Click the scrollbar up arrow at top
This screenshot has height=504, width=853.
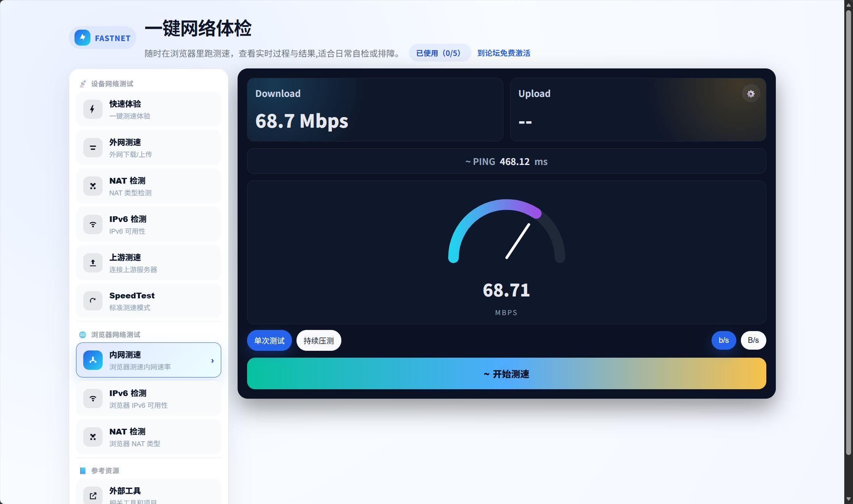coord(848,5)
